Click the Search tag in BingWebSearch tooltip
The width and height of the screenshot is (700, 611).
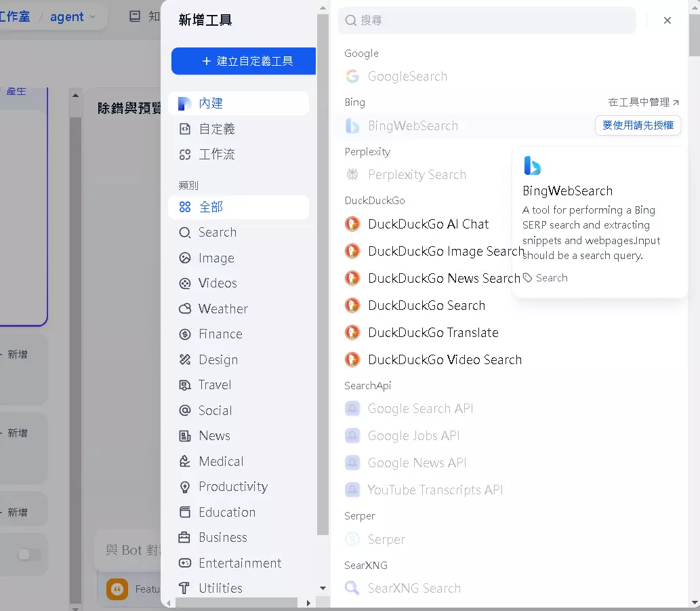(545, 278)
